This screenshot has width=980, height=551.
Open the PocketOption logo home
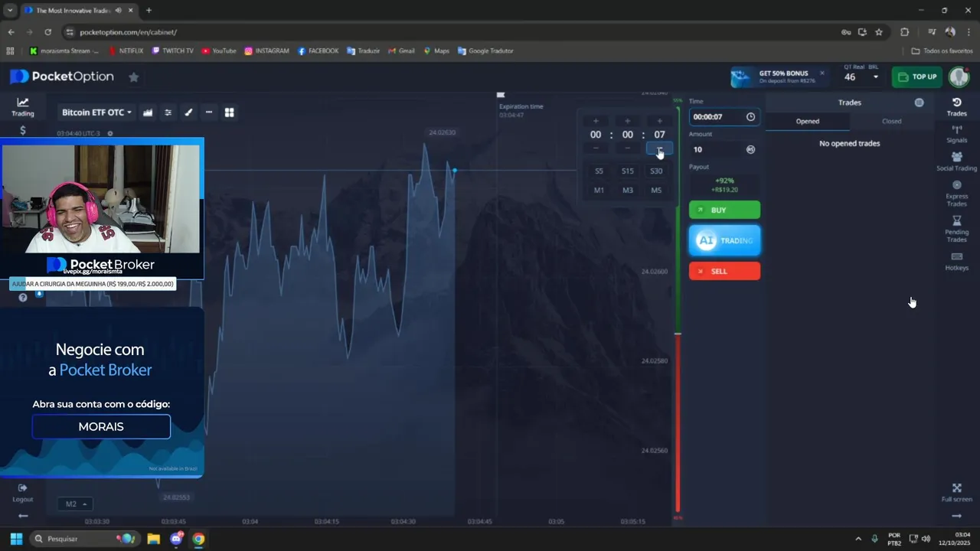pyautogui.click(x=62, y=77)
